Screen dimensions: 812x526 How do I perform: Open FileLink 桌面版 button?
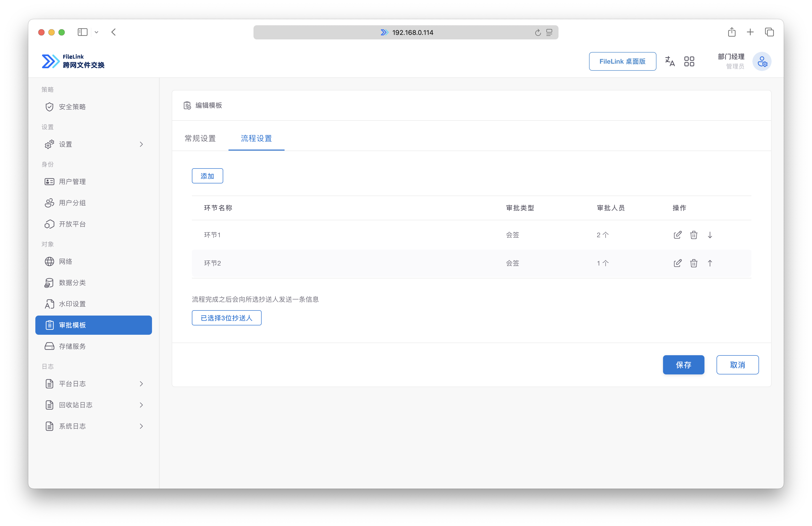click(x=622, y=61)
